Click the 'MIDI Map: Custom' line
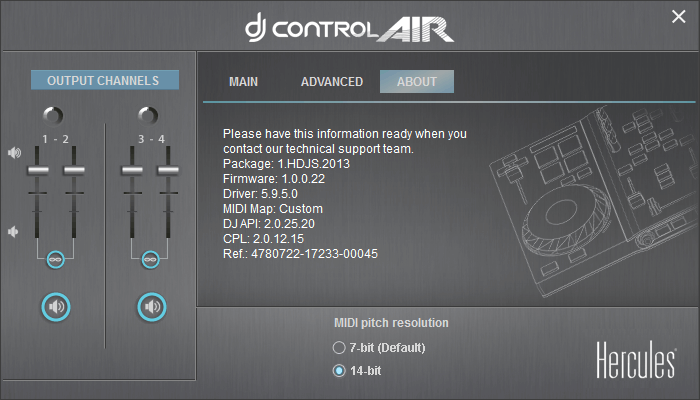 [273, 209]
